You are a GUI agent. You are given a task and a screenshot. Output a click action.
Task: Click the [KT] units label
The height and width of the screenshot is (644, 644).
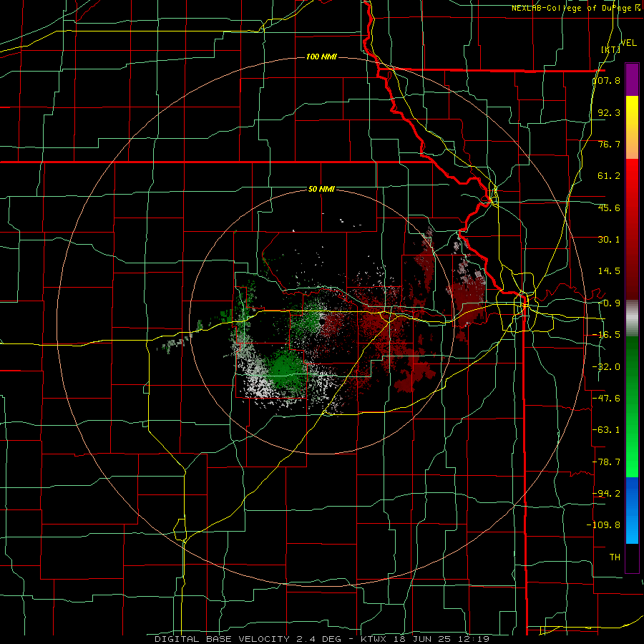(x=611, y=49)
